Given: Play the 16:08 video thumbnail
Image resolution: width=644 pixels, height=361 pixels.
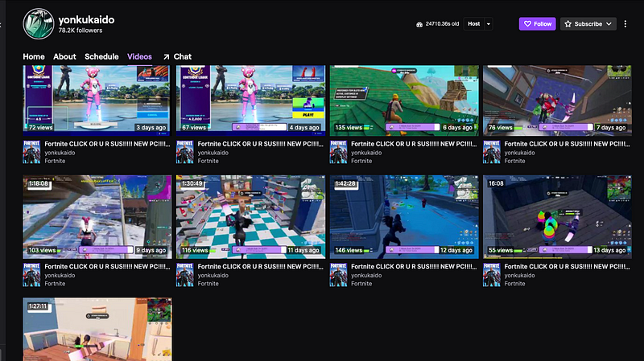Looking at the screenshot, I should coord(557,217).
